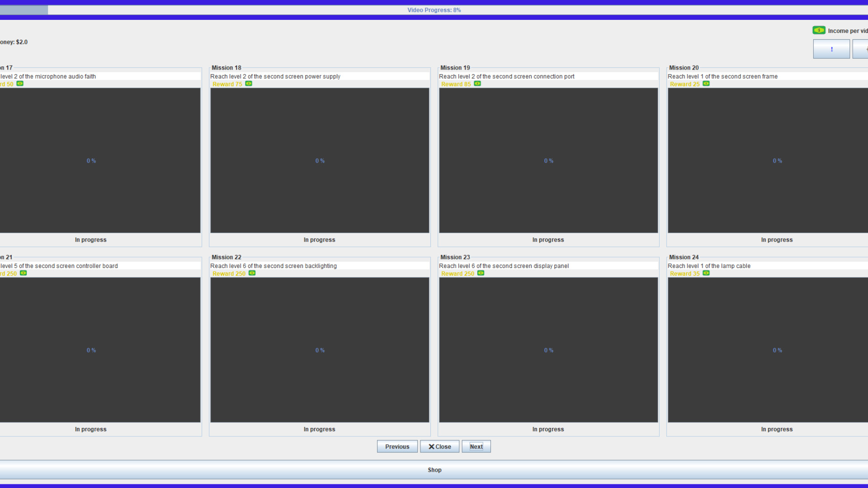This screenshot has height=488, width=868.
Task: Select Mission 22 backlighting progress panel
Action: pyautogui.click(x=320, y=350)
